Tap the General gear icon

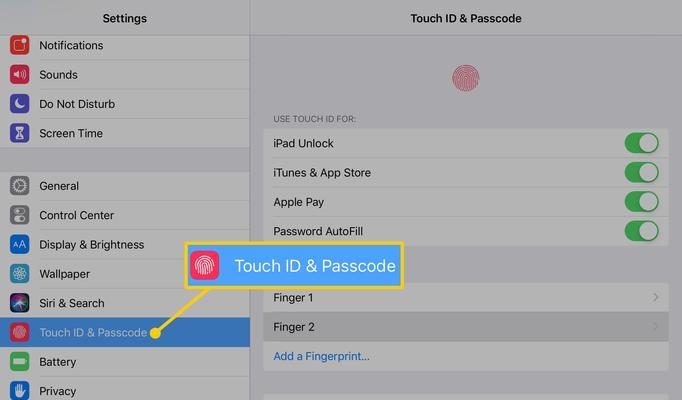[x=20, y=186]
